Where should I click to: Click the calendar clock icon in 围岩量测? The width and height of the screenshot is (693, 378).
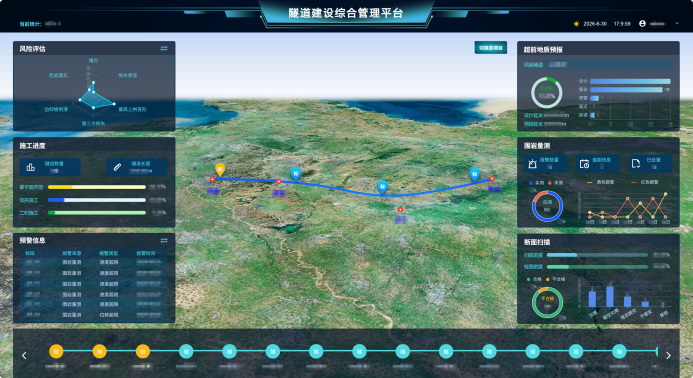(584, 164)
